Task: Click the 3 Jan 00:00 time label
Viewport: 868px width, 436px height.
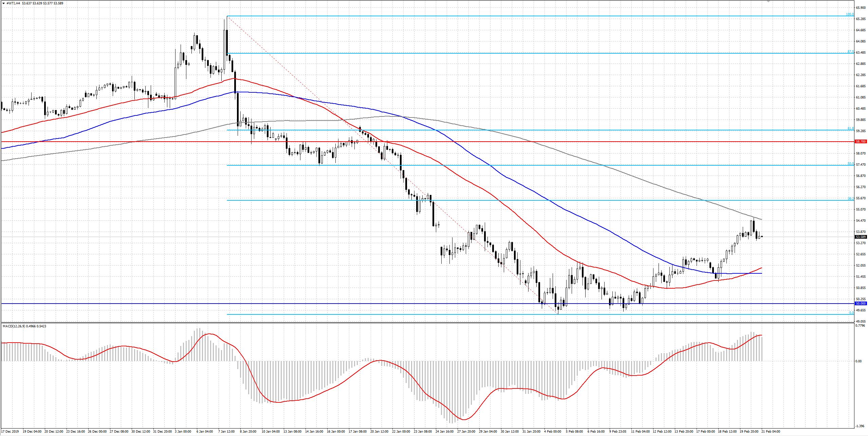Action: [183, 432]
